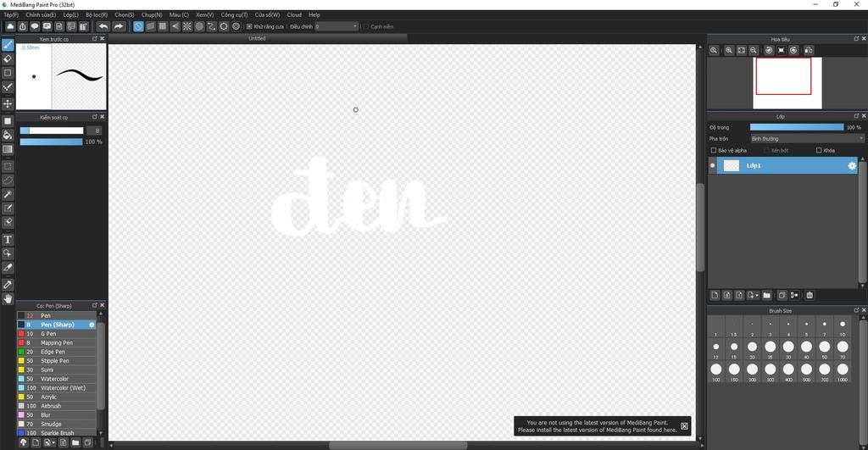
Task: Select the Eraser tool
Action: click(x=8, y=58)
